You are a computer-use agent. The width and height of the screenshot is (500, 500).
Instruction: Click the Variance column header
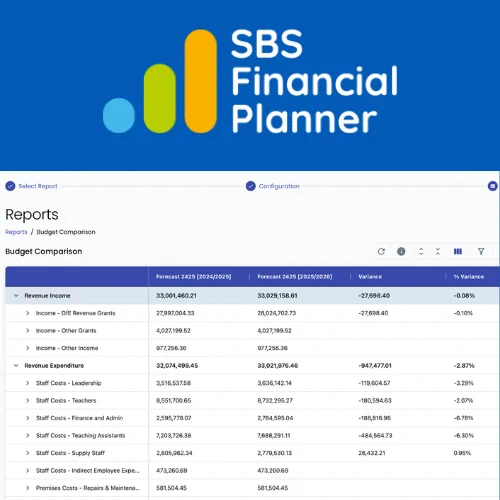[370, 277]
